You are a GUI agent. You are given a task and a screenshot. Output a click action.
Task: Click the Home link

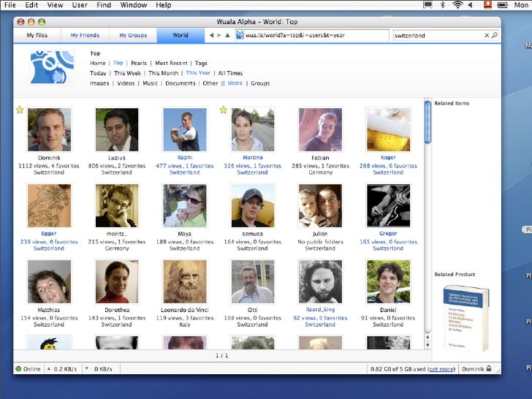(98, 63)
